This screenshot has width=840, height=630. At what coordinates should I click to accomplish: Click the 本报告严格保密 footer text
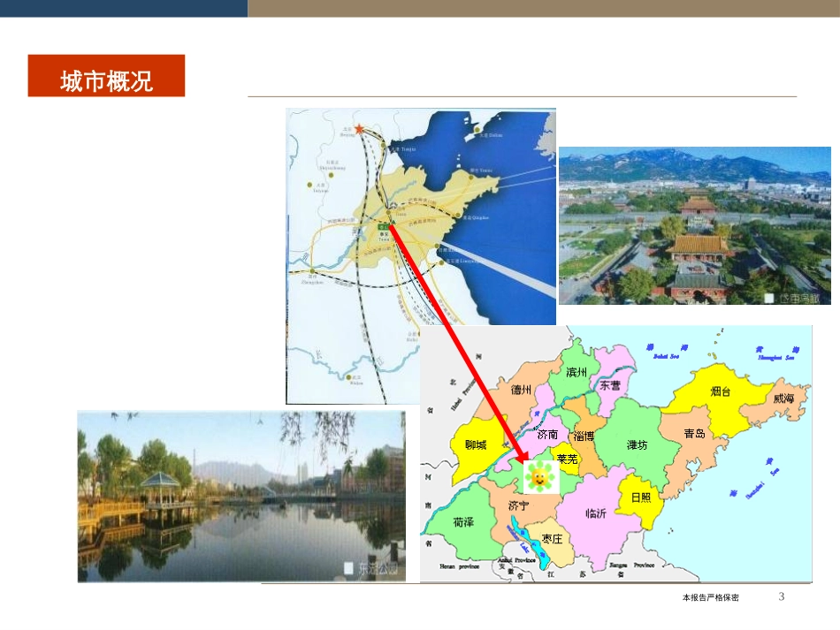pyautogui.click(x=711, y=598)
